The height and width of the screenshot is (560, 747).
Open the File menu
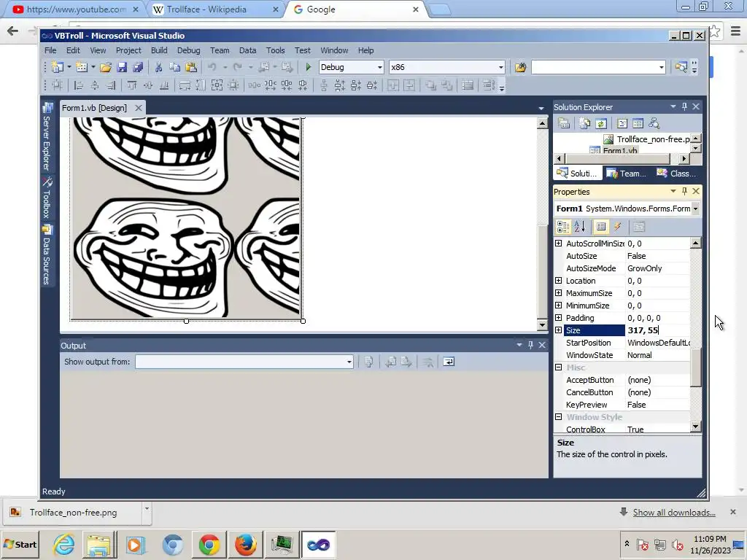[50, 50]
